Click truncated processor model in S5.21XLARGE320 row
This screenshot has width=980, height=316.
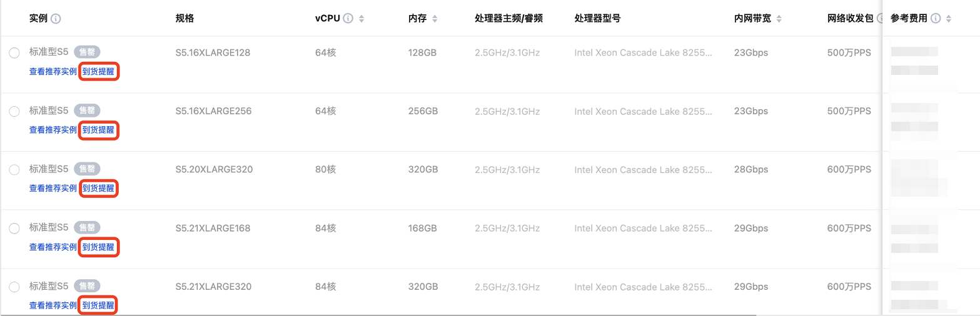643,287
